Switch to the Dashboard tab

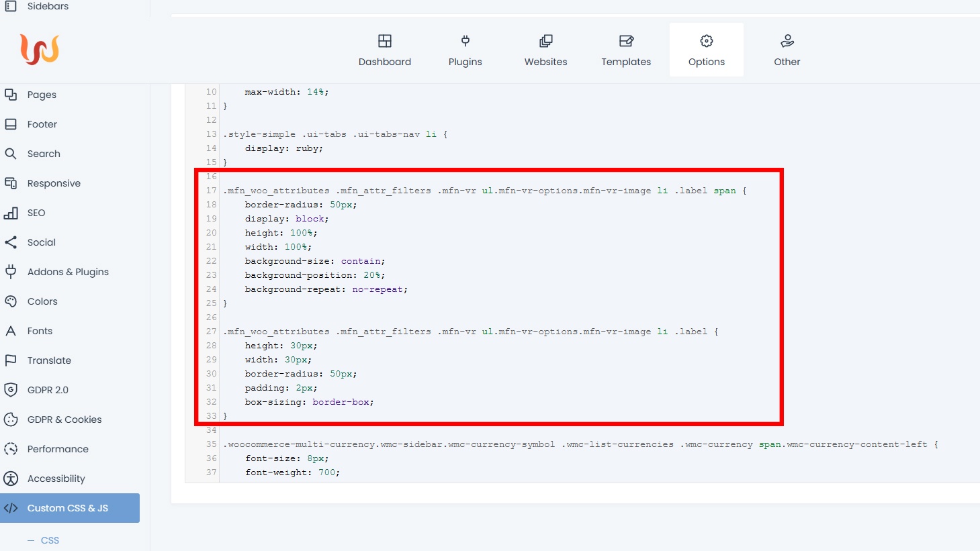pos(384,50)
